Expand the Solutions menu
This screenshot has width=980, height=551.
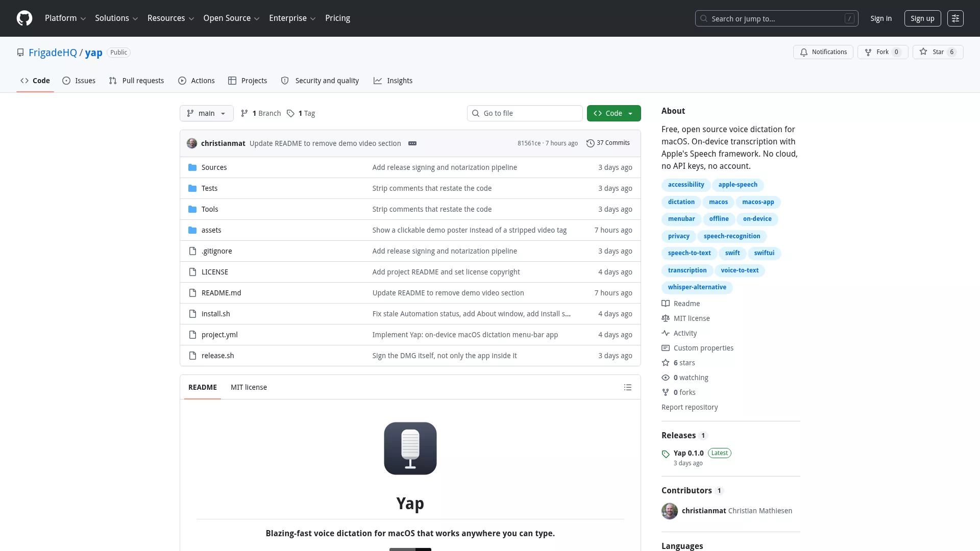point(116,18)
